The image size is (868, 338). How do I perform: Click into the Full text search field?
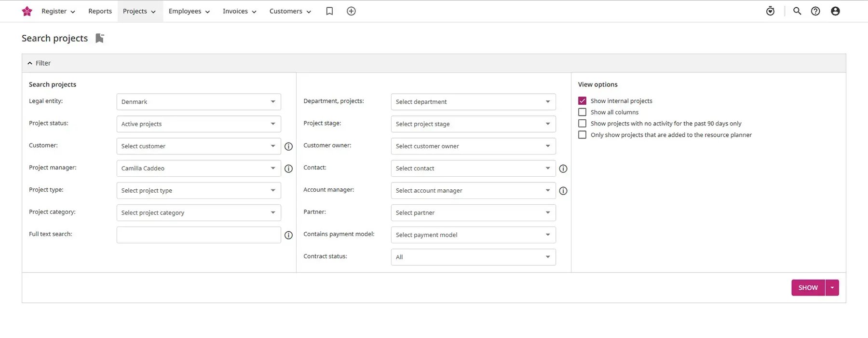tap(199, 235)
